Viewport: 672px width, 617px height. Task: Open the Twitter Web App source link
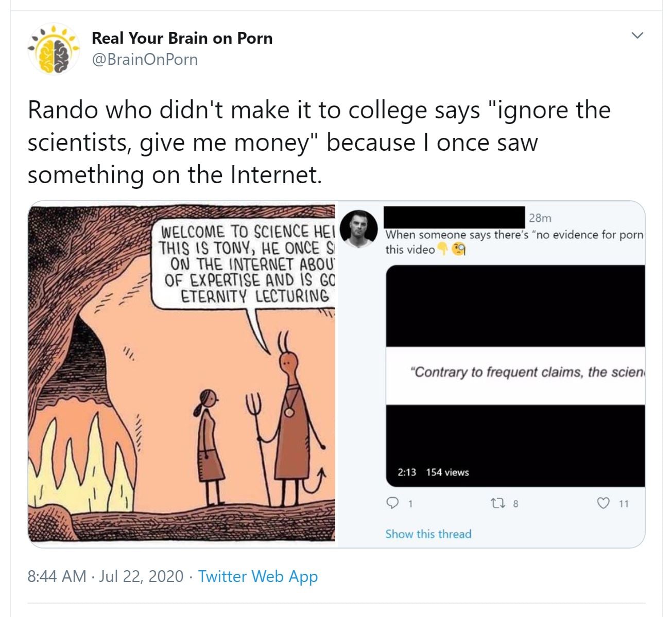(x=258, y=576)
